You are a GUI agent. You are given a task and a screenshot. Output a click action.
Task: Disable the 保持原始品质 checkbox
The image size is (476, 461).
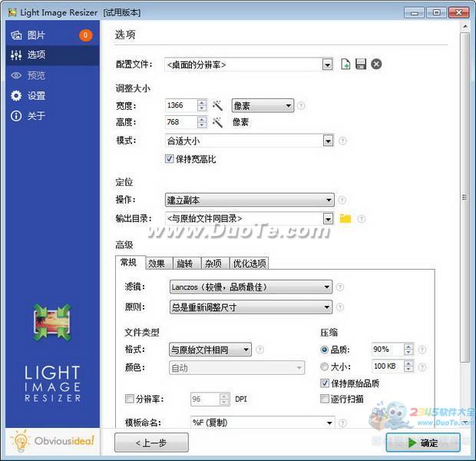click(325, 383)
